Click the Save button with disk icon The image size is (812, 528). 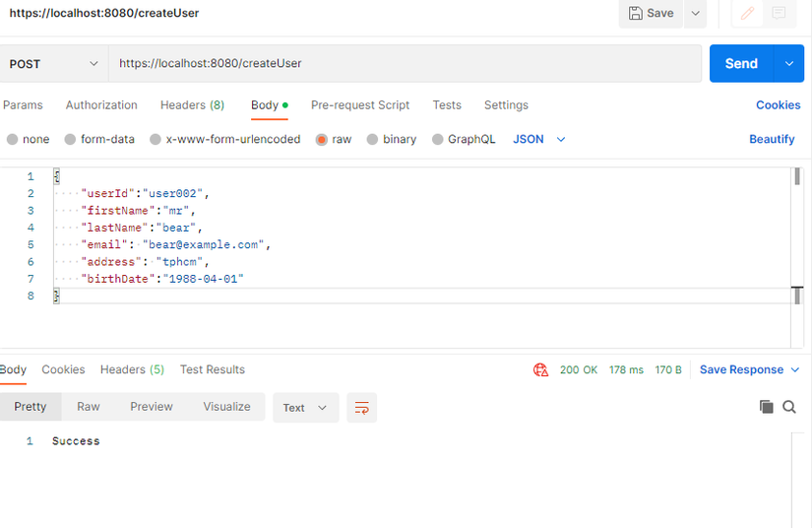pos(651,13)
